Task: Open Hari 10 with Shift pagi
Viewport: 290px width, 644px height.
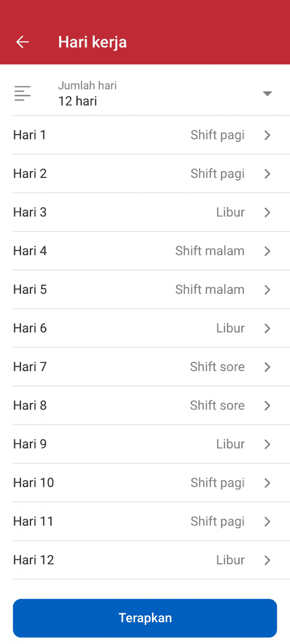Action: 145,483
